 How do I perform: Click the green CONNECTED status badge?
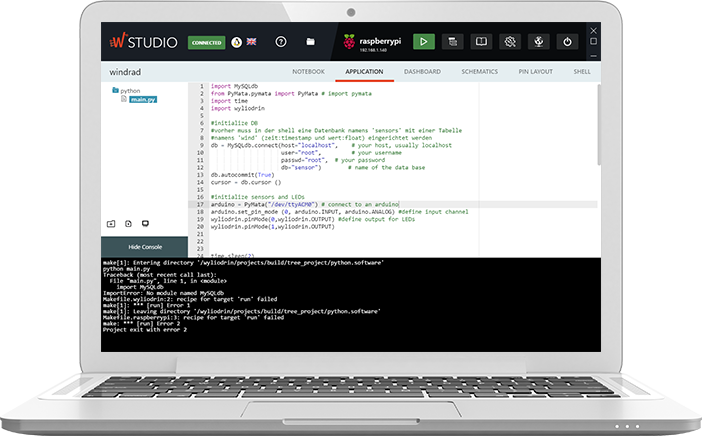206,43
